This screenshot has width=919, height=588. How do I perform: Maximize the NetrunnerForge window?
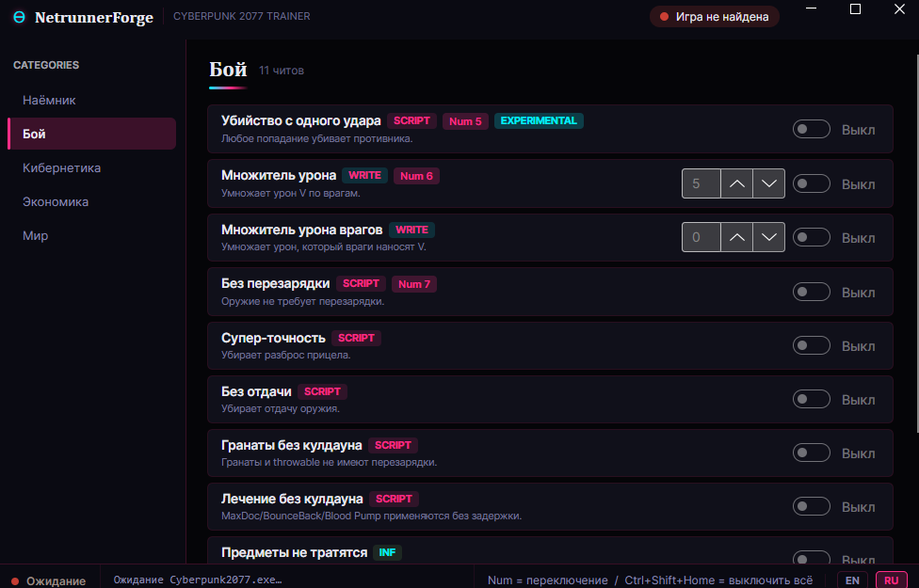point(855,8)
